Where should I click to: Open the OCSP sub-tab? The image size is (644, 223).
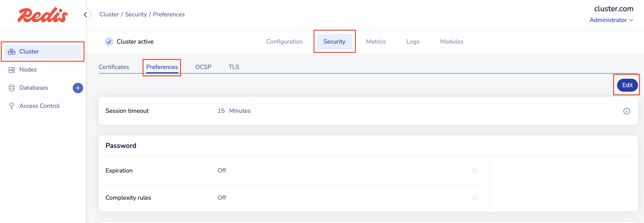point(203,67)
